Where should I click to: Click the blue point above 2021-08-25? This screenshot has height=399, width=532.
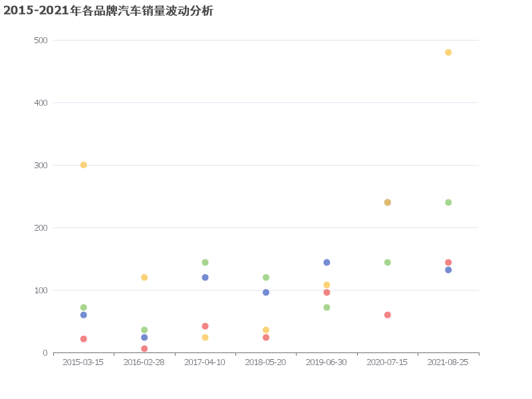[448, 270]
